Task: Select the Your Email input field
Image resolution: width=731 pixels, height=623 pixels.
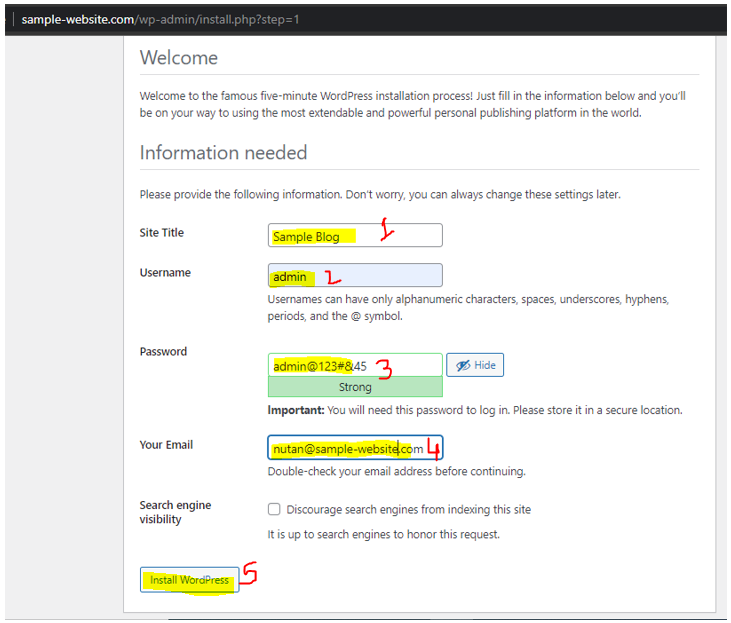Action: 355,448
